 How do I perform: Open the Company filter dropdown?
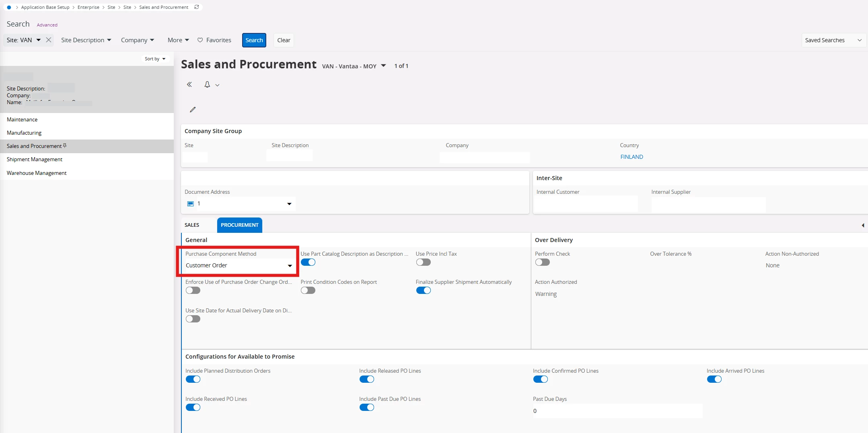[138, 40]
